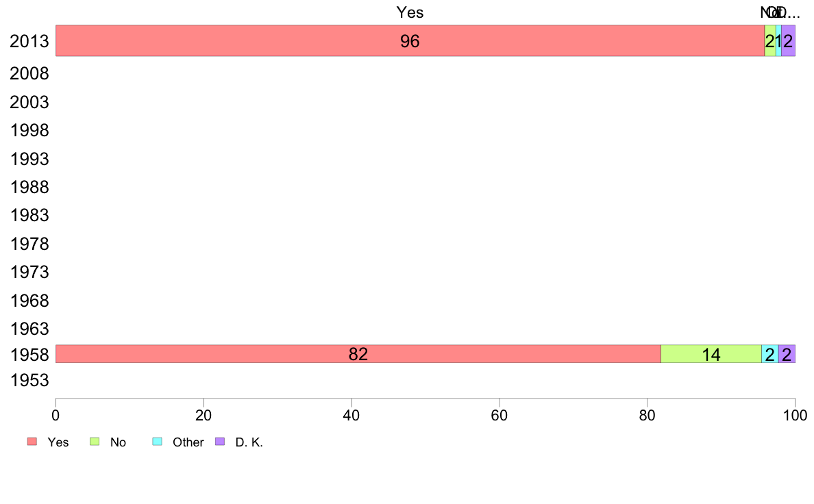Click the green No legend swatch

click(95, 441)
